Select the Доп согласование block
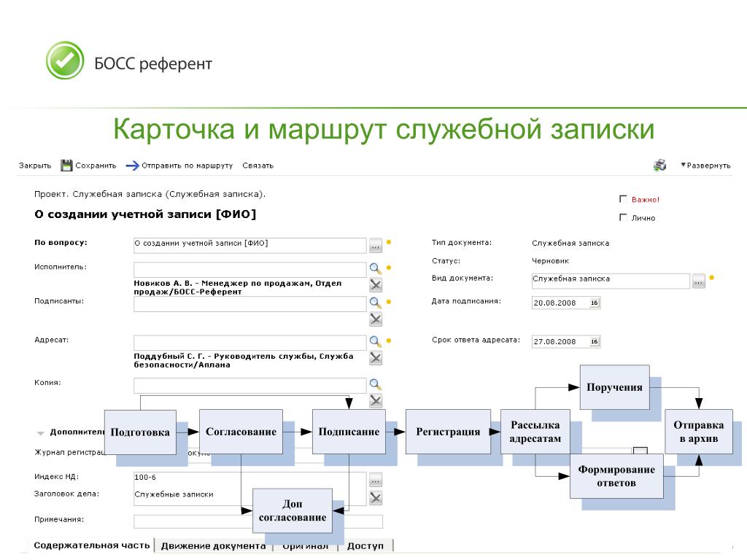 pyautogui.click(x=293, y=510)
